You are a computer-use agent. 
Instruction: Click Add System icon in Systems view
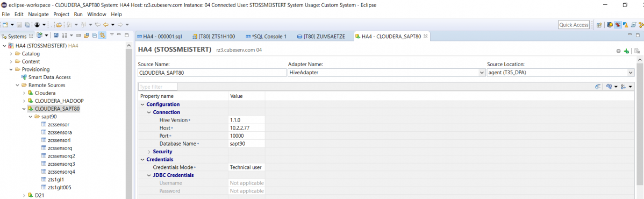pos(39,35)
